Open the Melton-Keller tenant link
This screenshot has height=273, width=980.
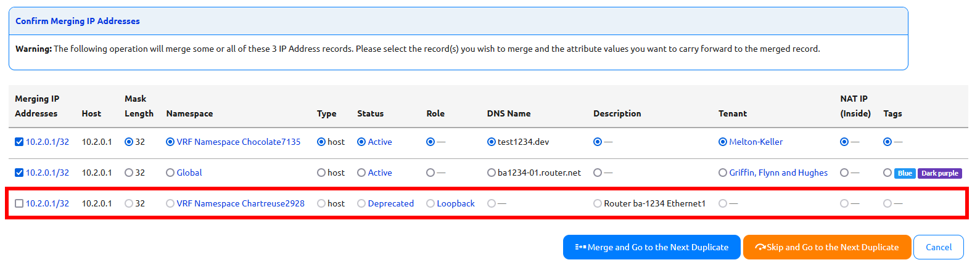tap(756, 142)
